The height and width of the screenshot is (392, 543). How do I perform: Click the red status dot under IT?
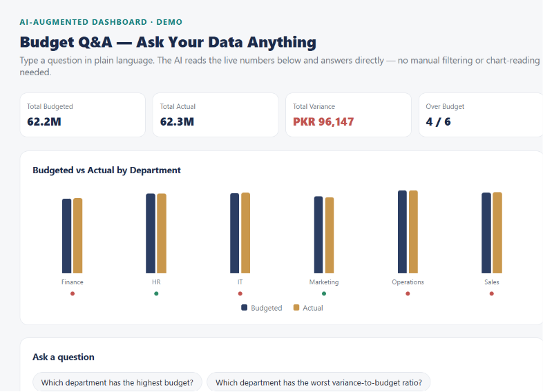click(x=240, y=294)
